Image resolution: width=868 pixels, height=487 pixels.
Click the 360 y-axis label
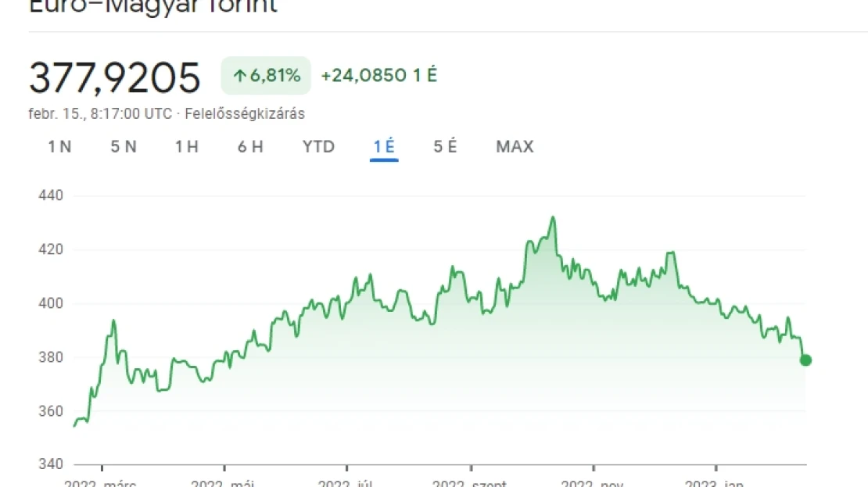[x=50, y=411]
